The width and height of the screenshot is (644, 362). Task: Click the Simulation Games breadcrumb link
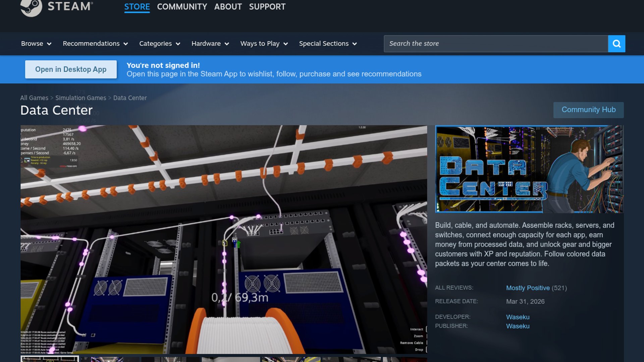[x=80, y=98]
